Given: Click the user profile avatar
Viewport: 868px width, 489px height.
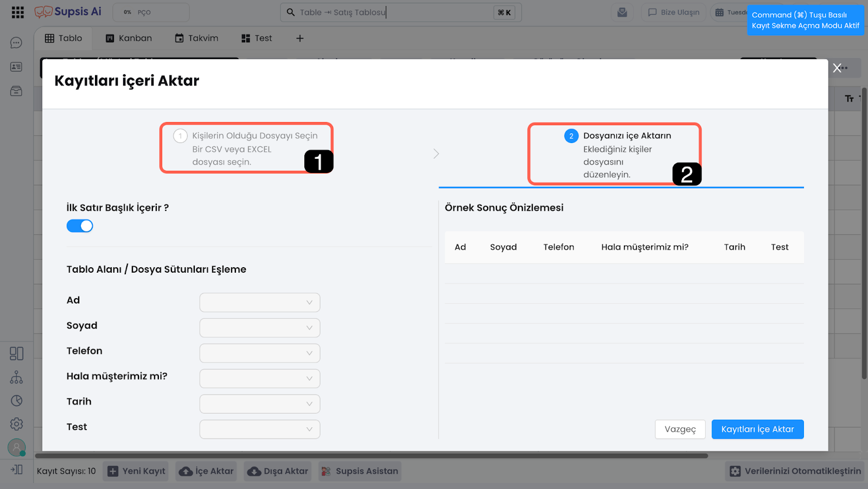Looking at the screenshot, I should (x=16, y=447).
